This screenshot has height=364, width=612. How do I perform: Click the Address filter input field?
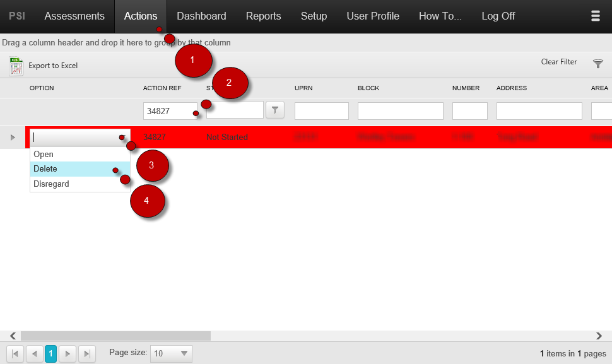pyautogui.click(x=539, y=111)
